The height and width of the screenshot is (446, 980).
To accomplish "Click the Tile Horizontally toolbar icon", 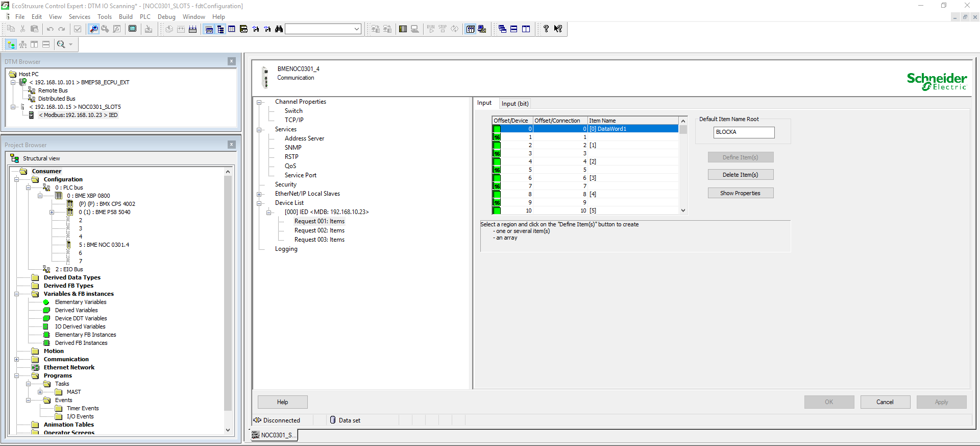I will point(514,29).
